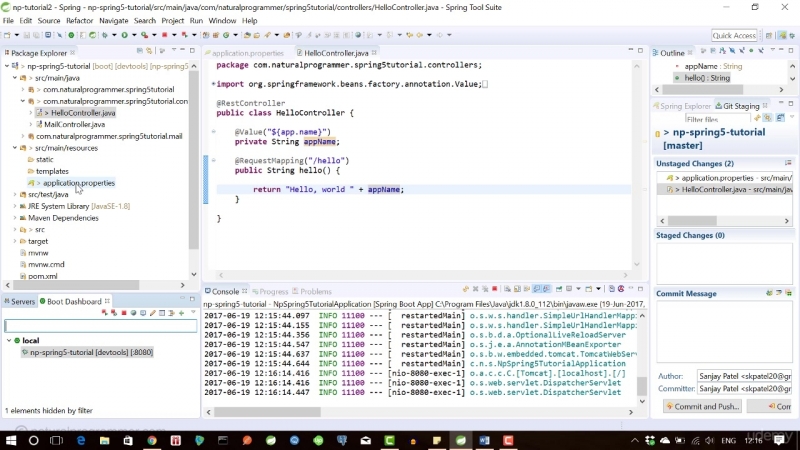Click Open Perspective icon next to Quick Access
This screenshot has height=450, width=800.
pos(769,35)
